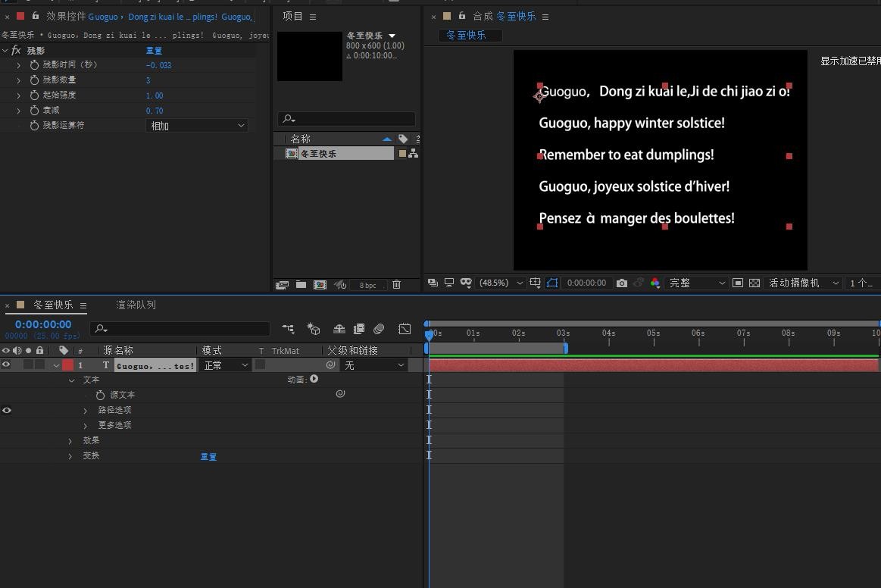Collapse layer 1 twirl-down arrow
Image resolution: width=881 pixels, height=588 pixels.
[x=55, y=366]
